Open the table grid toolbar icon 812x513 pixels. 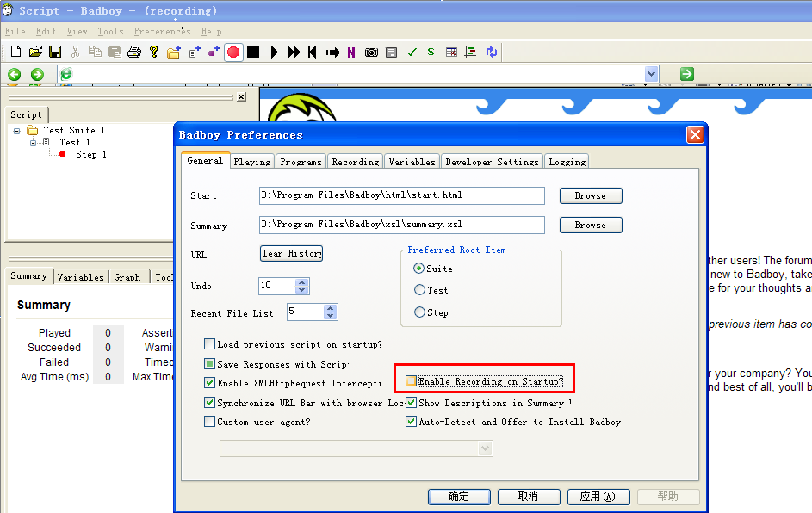point(451,52)
